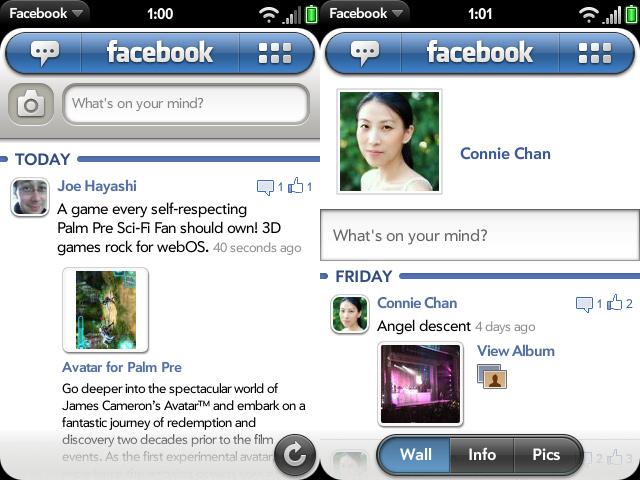Expand Facebook app menu dropdown at 1:00
Screen dimensions: 640x480
tap(45, 13)
